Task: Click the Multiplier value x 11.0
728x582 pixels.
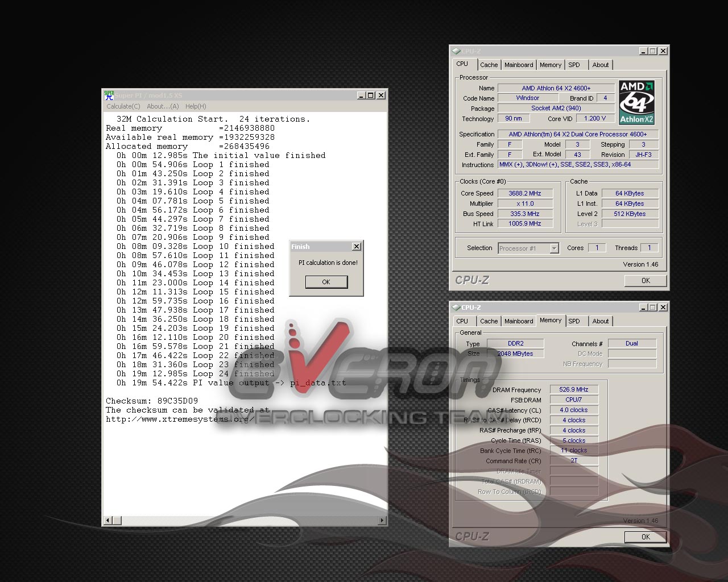Action: (524, 203)
